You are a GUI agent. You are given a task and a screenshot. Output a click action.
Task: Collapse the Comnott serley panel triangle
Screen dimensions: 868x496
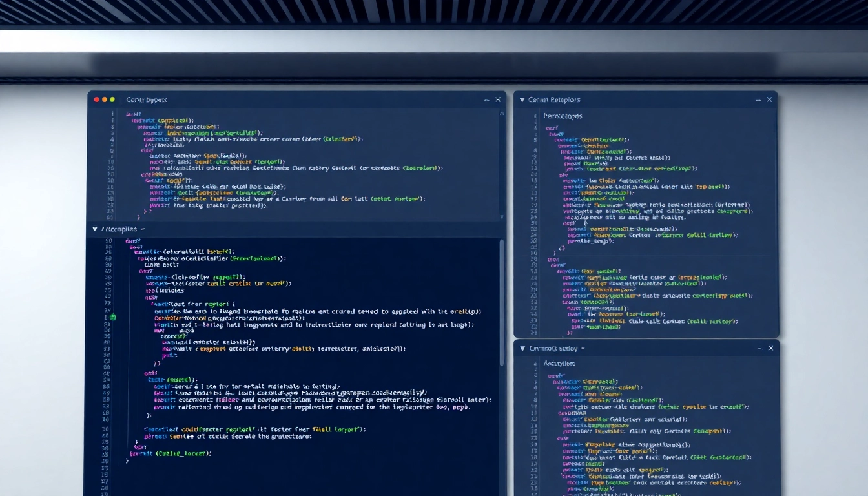(522, 347)
